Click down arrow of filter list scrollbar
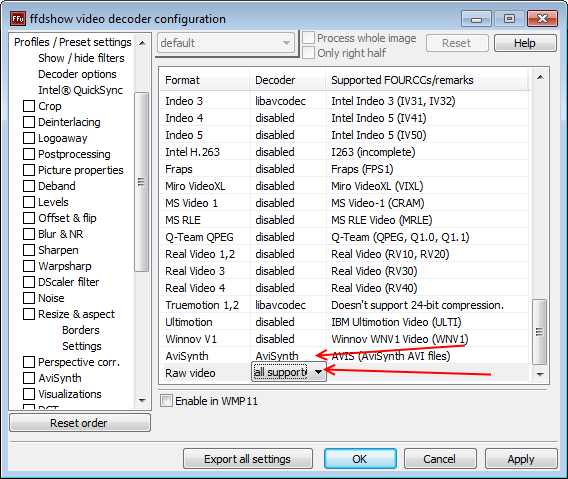Screen dimensions: 568x479 142,400
